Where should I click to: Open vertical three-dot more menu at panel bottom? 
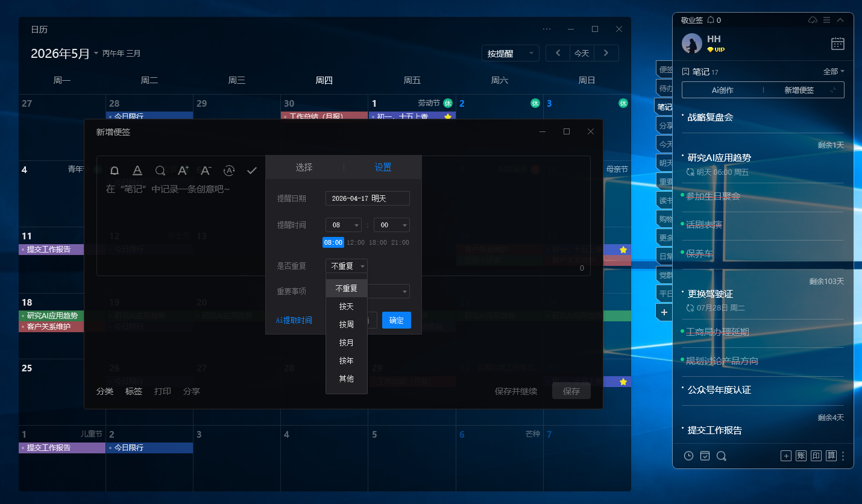click(843, 456)
